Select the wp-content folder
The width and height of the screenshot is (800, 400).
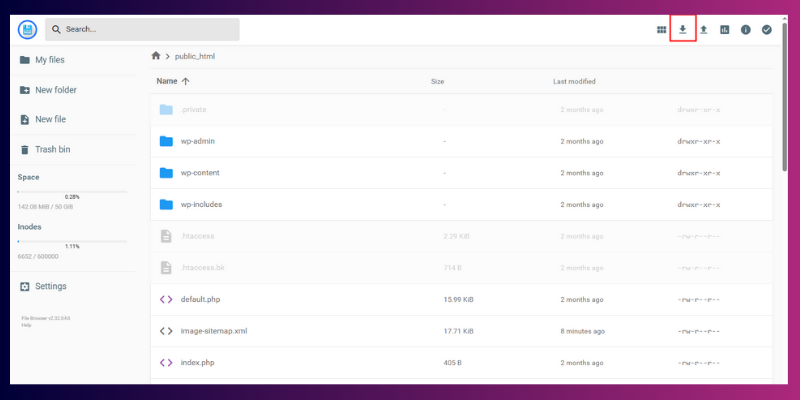pos(461,173)
